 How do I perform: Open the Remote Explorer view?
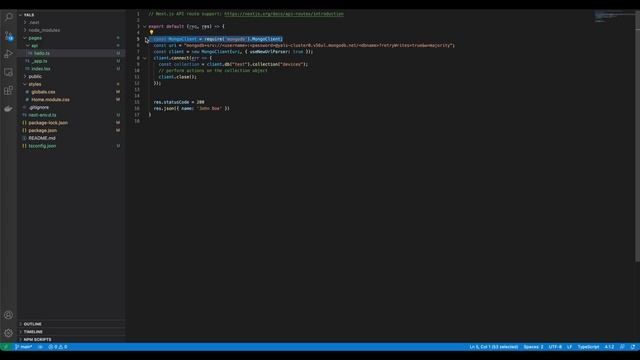(x=9, y=72)
